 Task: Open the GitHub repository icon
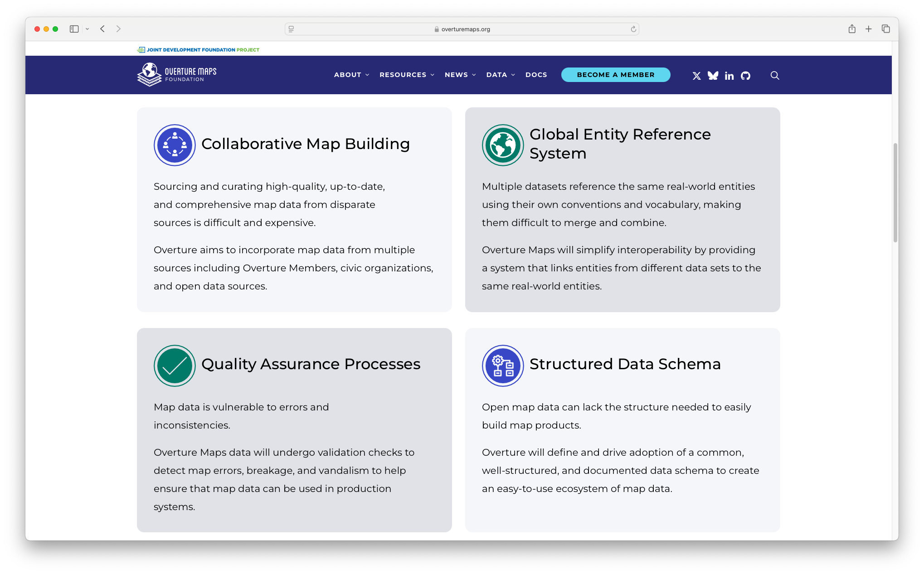pos(746,75)
